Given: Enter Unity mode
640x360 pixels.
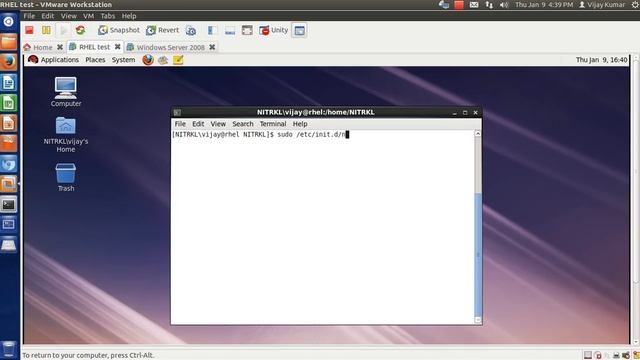Looking at the screenshot, I should (x=273, y=30).
